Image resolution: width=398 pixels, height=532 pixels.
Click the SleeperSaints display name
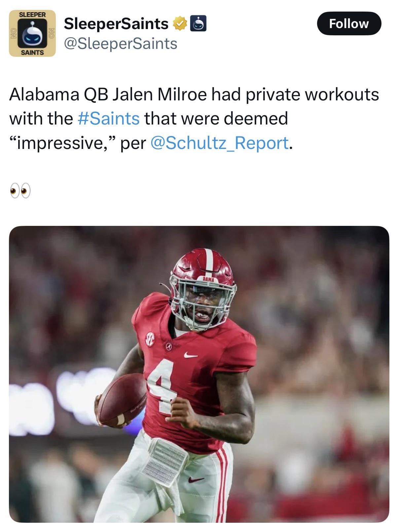[116, 24]
